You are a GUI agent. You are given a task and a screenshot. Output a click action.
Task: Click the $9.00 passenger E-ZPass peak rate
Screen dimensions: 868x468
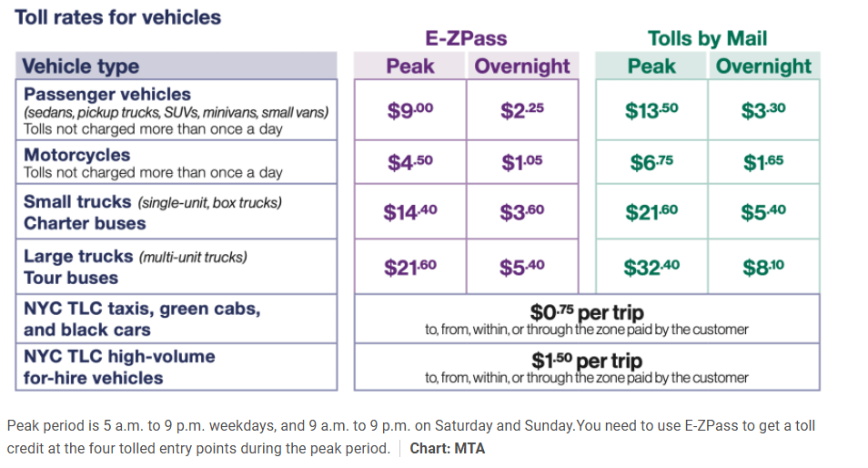point(410,110)
